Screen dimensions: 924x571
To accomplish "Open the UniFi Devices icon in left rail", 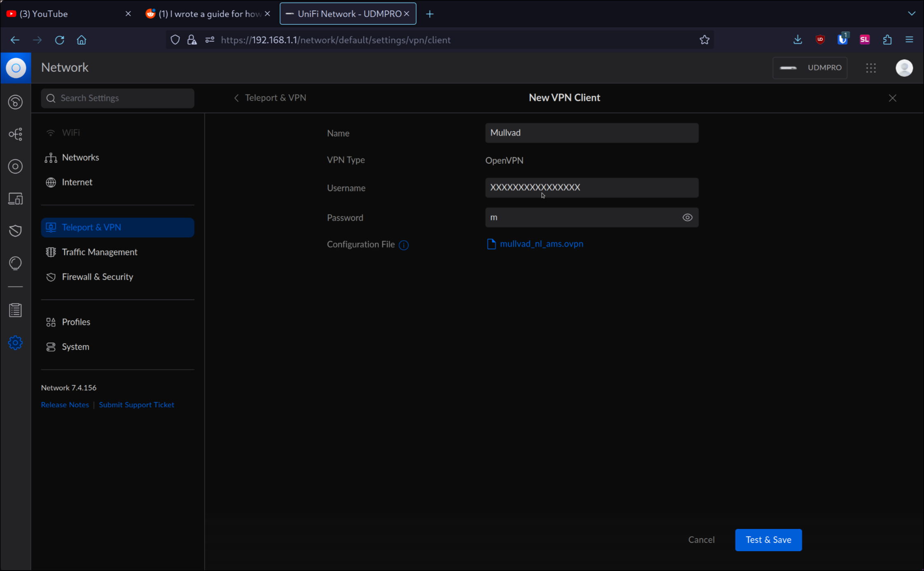I will coord(15,166).
